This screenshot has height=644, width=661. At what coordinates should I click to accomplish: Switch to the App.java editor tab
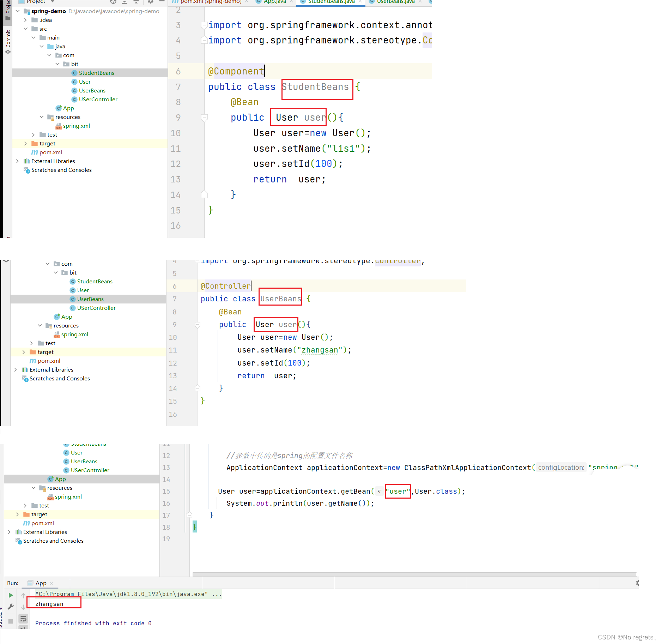(275, 2)
